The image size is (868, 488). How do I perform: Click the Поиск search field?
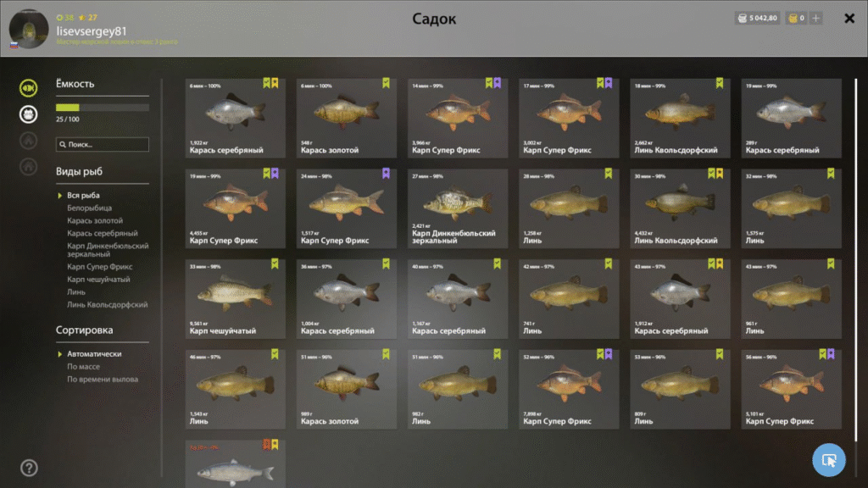[103, 144]
